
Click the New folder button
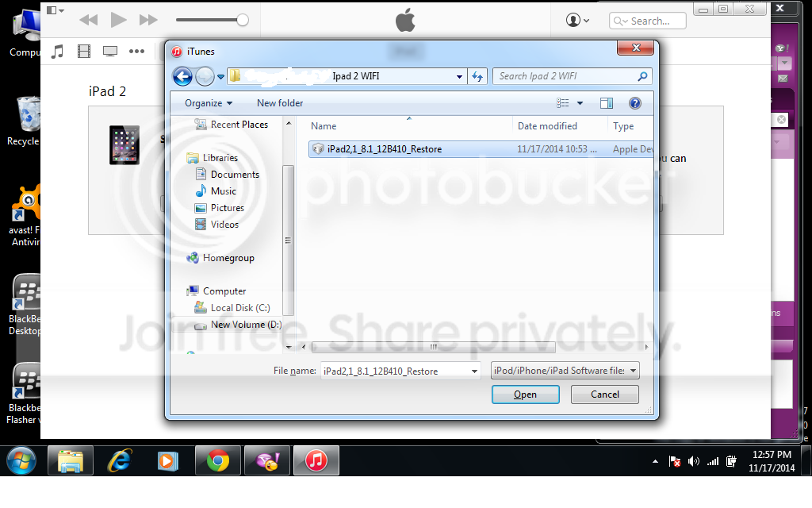[x=280, y=103]
